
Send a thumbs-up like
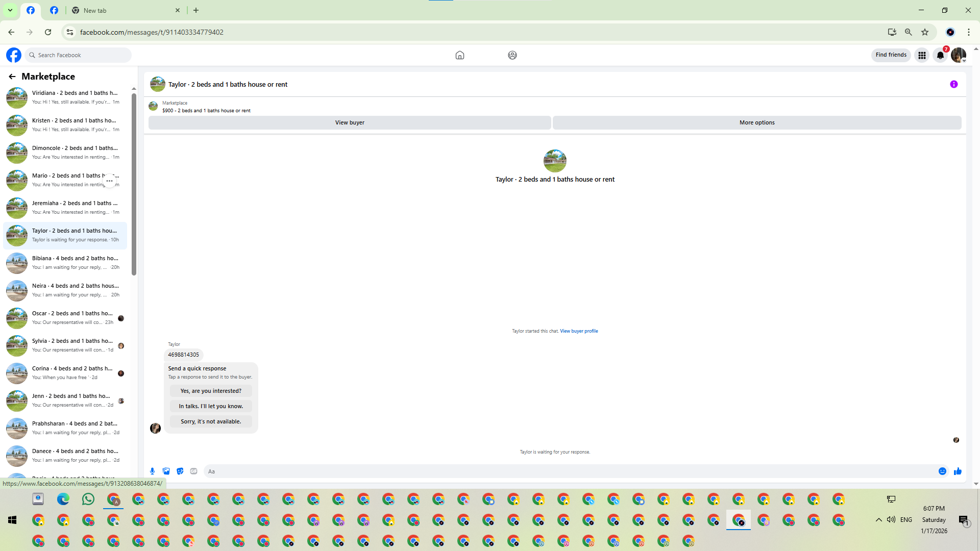(x=958, y=471)
